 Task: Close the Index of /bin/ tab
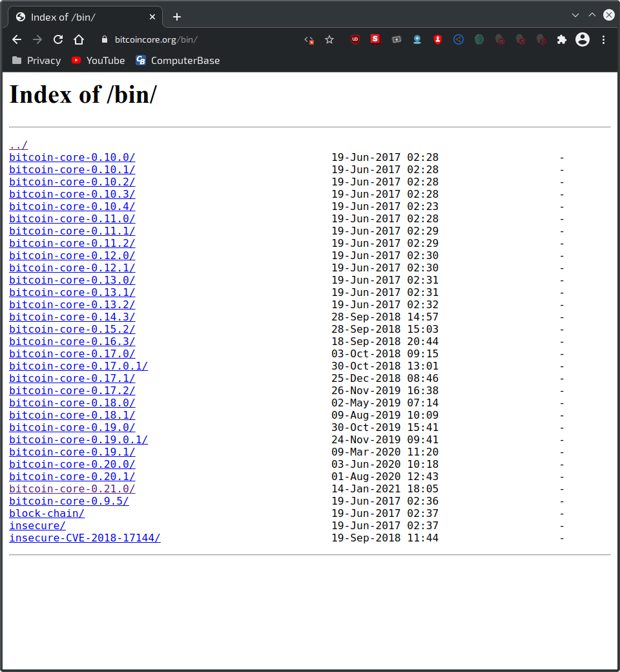152,17
